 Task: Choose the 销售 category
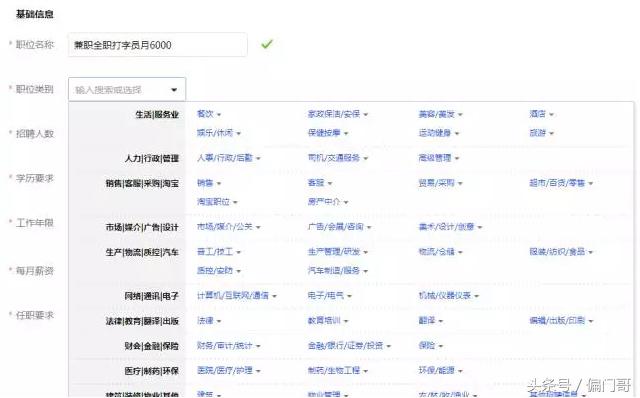click(209, 183)
